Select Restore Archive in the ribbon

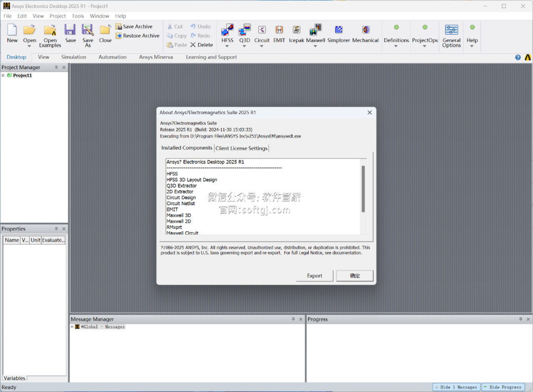[x=137, y=36]
